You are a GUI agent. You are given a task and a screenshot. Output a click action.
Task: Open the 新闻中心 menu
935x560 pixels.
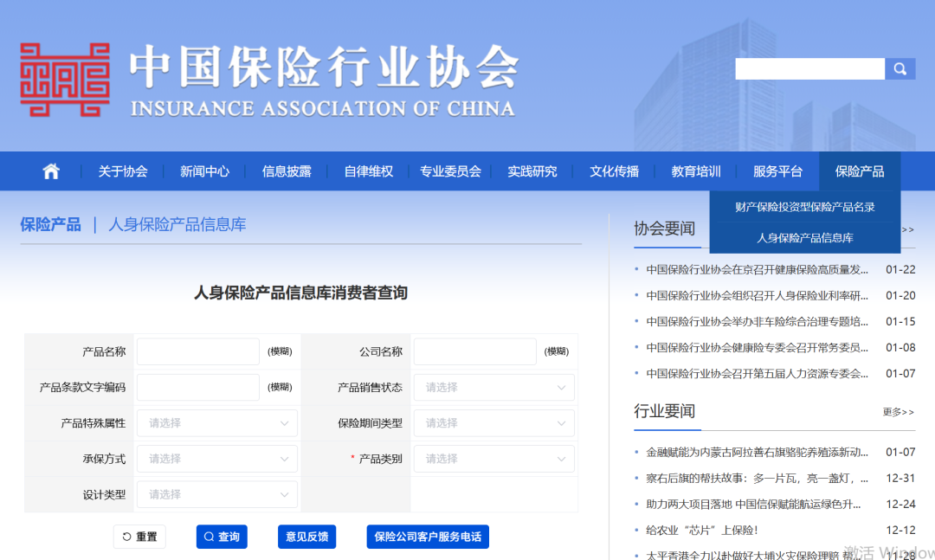point(204,171)
